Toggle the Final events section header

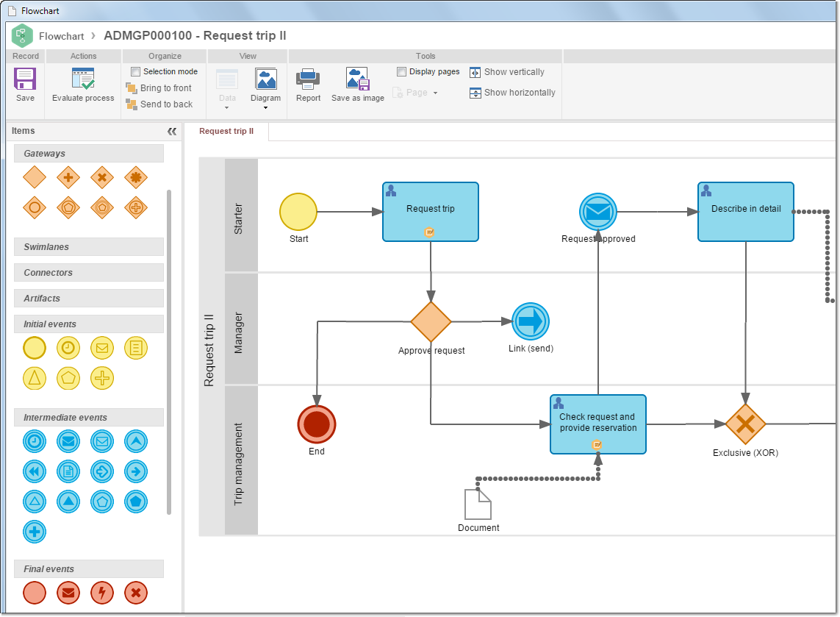[x=88, y=568]
